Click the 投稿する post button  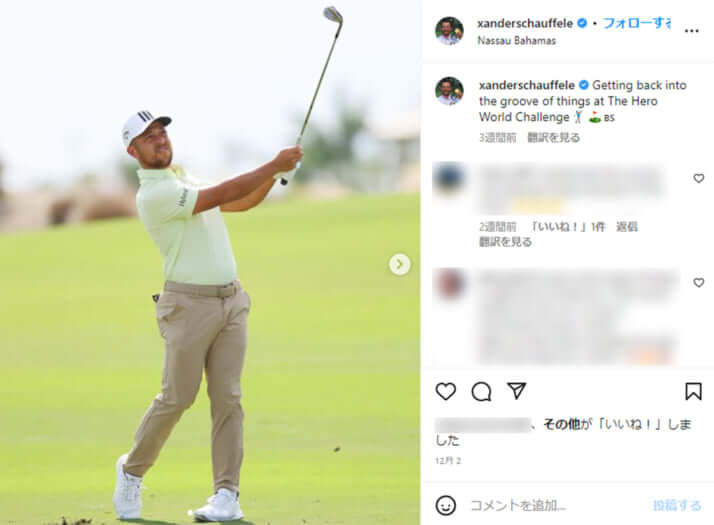(x=677, y=505)
